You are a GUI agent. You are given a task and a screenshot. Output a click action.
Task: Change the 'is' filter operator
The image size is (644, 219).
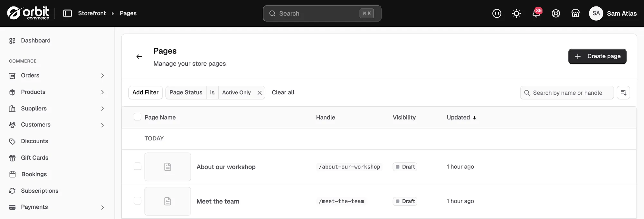pos(212,93)
